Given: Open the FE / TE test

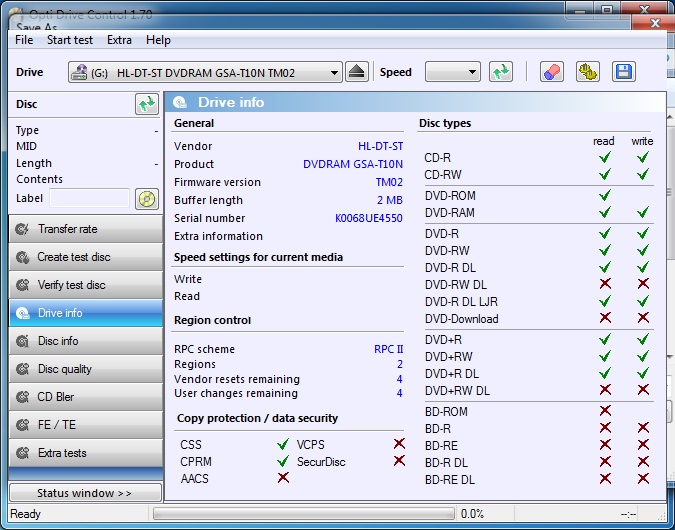Looking at the screenshot, I should point(86,425).
